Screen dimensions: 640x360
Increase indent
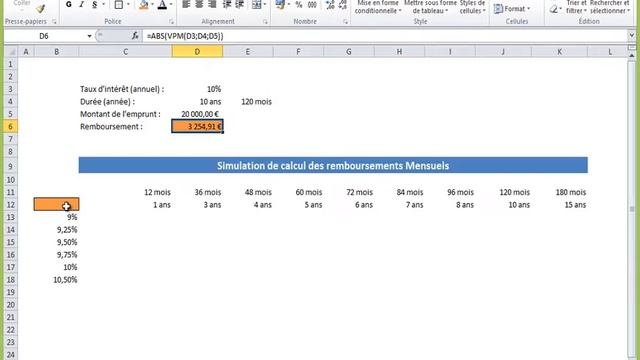coord(240,4)
